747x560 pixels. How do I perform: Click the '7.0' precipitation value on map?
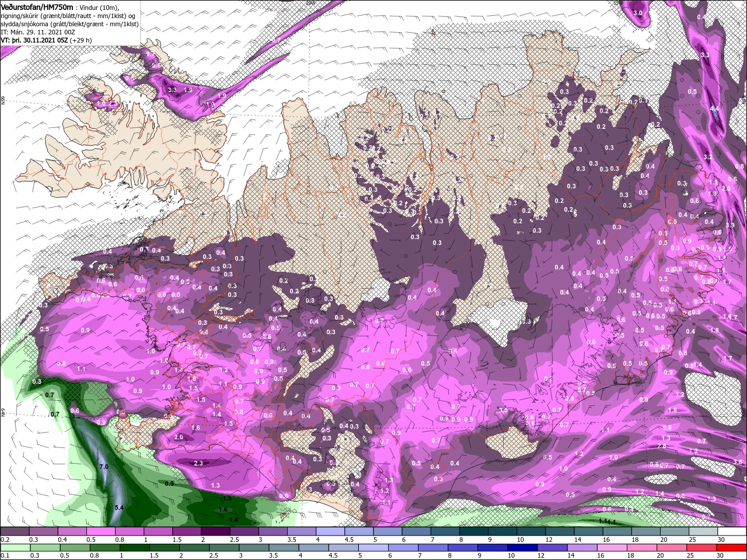click(x=104, y=467)
